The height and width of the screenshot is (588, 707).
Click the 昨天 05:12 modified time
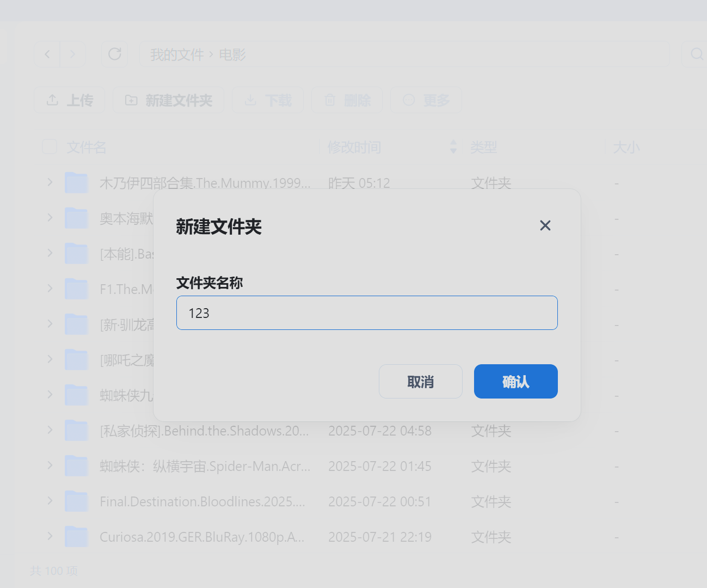(x=359, y=183)
